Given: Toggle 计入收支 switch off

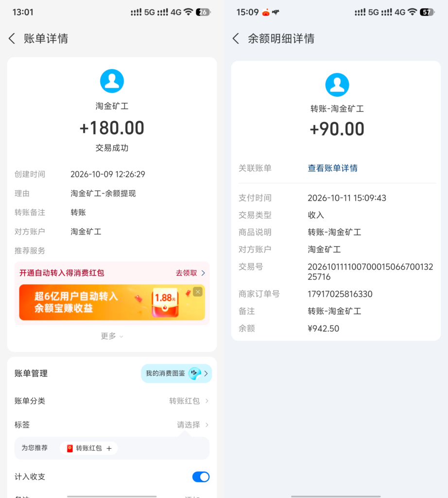Looking at the screenshot, I should (201, 477).
